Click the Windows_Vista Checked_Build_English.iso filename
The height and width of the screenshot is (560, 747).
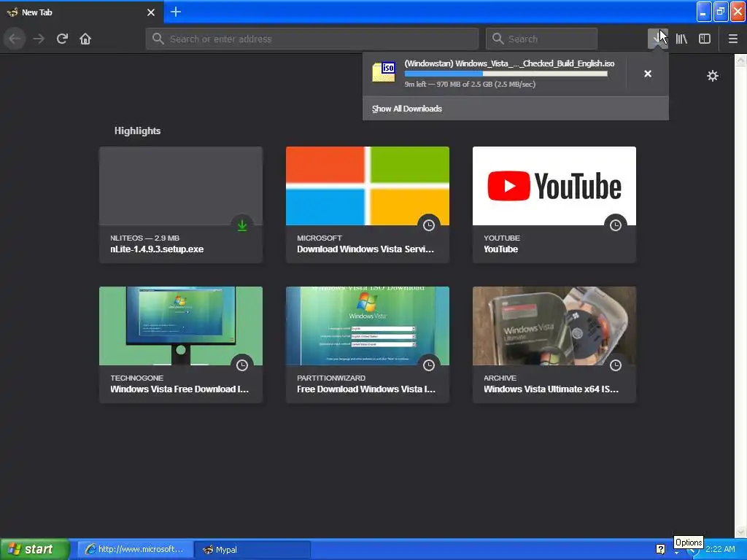pyautogui.click(x=509, y=64)
